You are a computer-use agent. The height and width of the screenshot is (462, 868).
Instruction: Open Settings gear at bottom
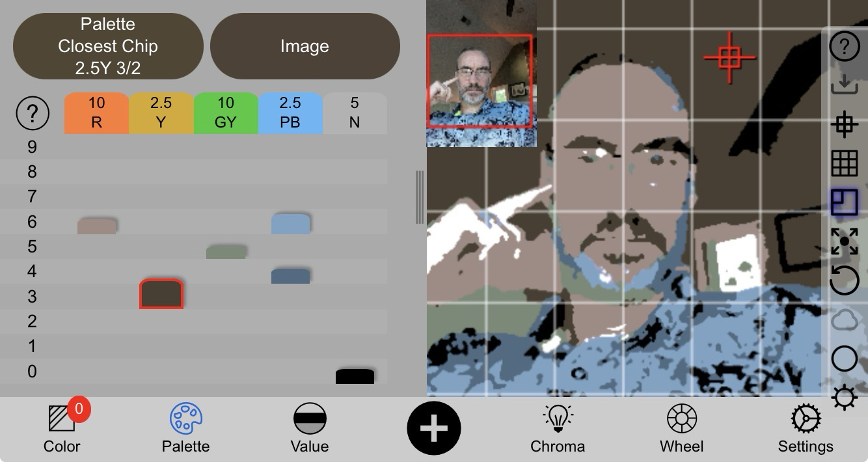pos(806,428)
